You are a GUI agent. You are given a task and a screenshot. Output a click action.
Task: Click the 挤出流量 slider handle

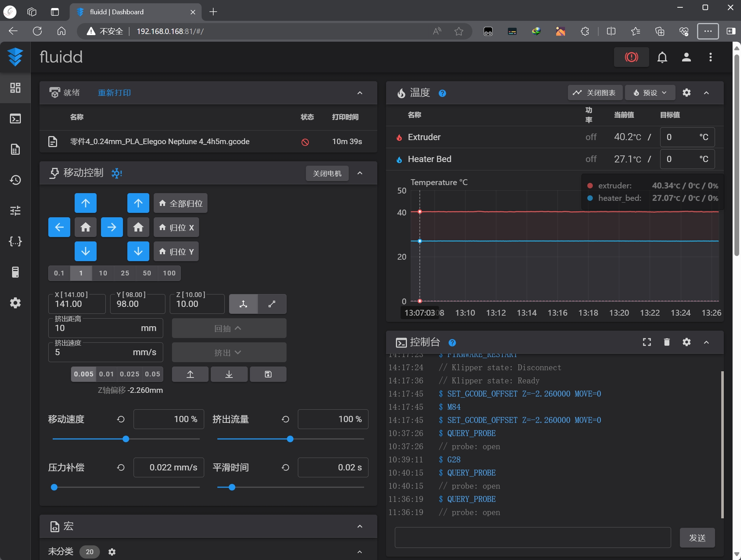(x=290, y=439)
